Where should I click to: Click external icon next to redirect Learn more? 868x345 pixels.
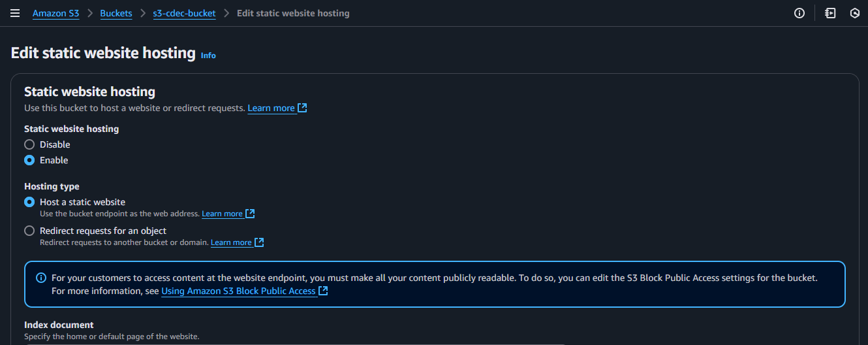259,242
